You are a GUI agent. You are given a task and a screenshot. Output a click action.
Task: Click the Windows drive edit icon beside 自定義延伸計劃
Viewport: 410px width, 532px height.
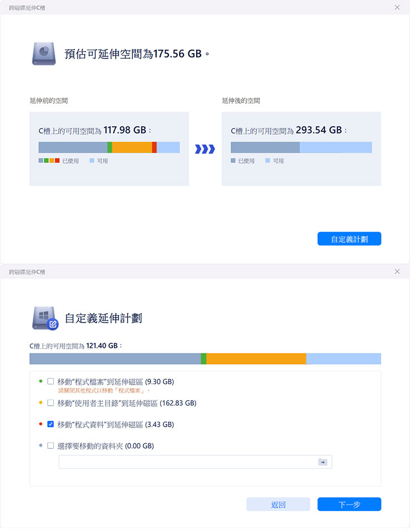45,318
